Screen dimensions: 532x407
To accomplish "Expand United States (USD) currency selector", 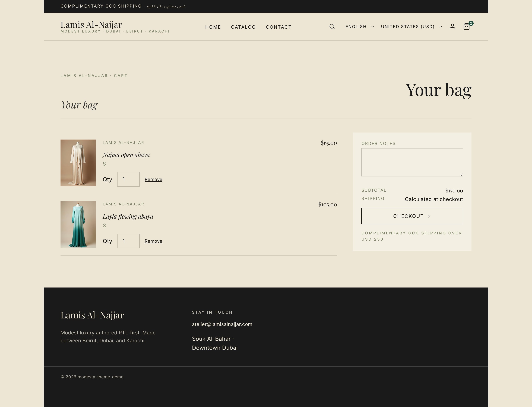I will click(411, 27).
